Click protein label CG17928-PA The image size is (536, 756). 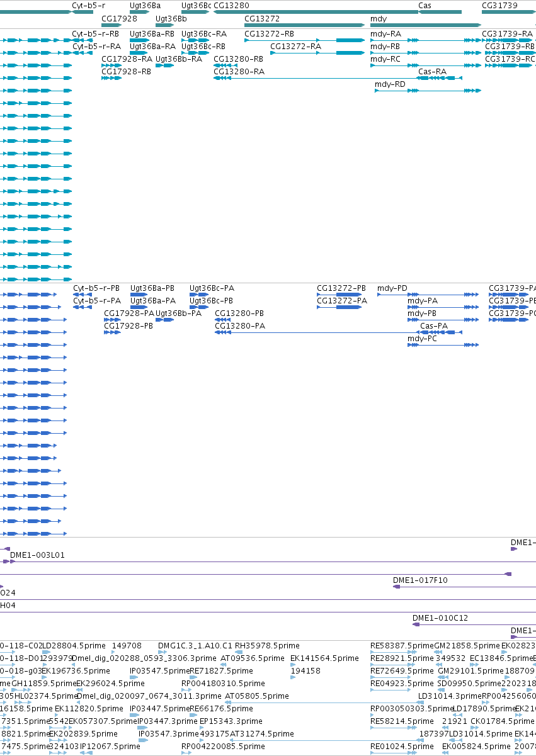pos(129,313)
